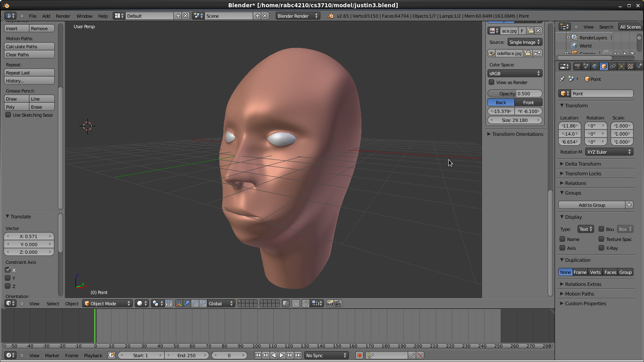644x362 pixels.
Task: Open the World properties globe tab
Action: (595, 66)
